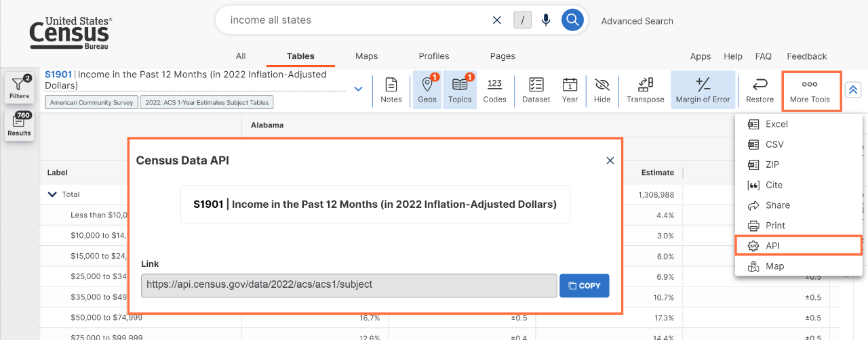The image size is (868, 340).
Task: Download table as ZIP
Action: (x=798, y=165)
